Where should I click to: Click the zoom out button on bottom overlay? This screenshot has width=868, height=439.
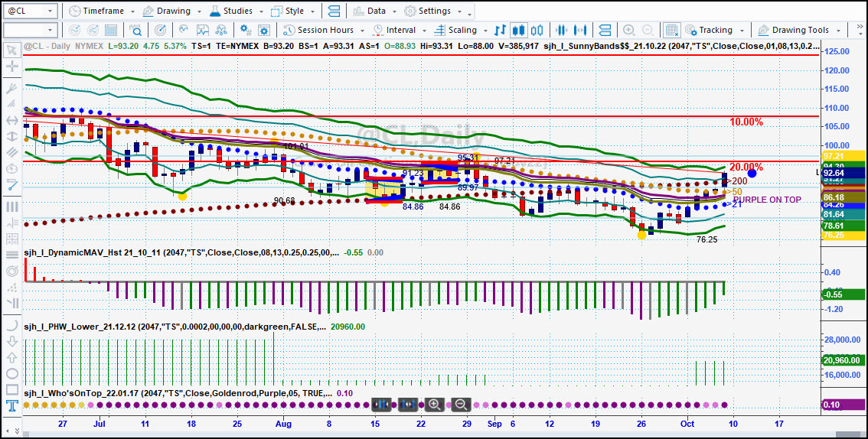461,405
